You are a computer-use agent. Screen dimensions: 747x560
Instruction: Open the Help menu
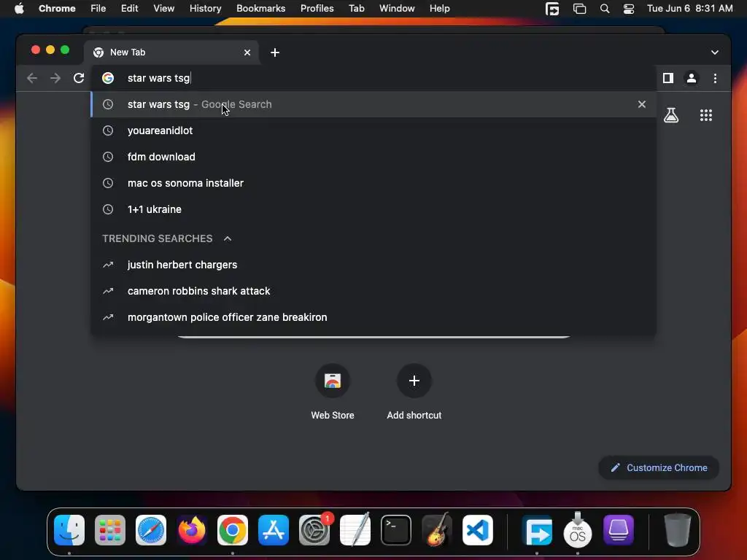click(439, 9)
